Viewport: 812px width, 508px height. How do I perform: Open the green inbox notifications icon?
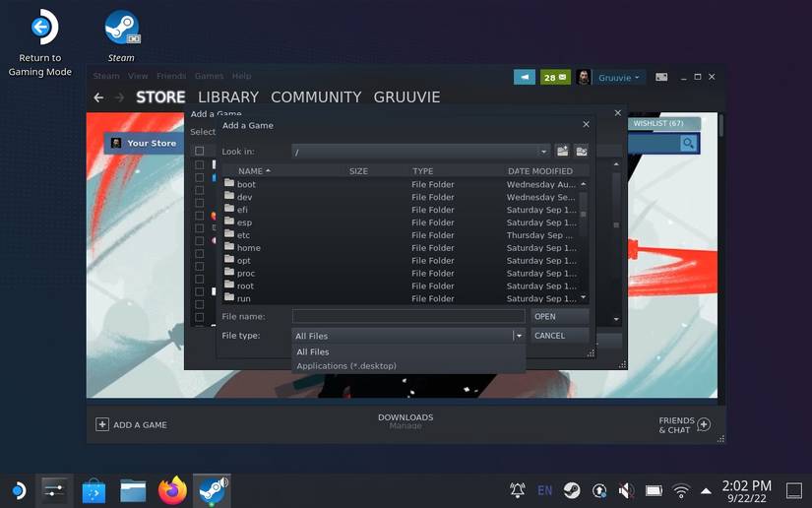point(555,77)
